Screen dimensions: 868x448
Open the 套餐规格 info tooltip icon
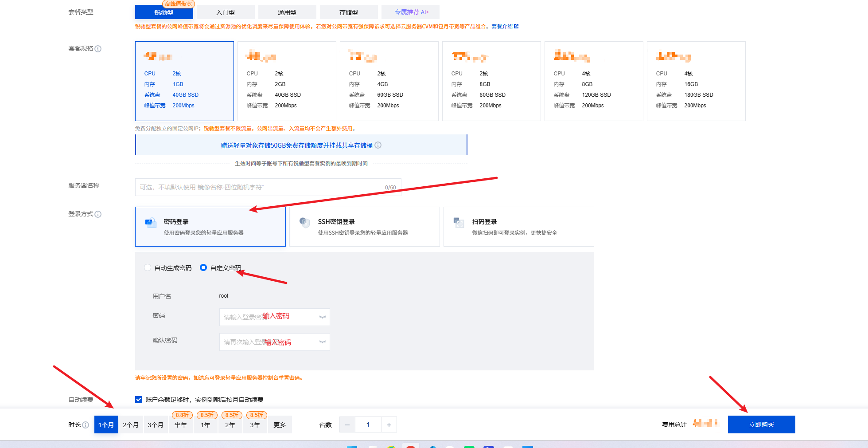(98, 49)
